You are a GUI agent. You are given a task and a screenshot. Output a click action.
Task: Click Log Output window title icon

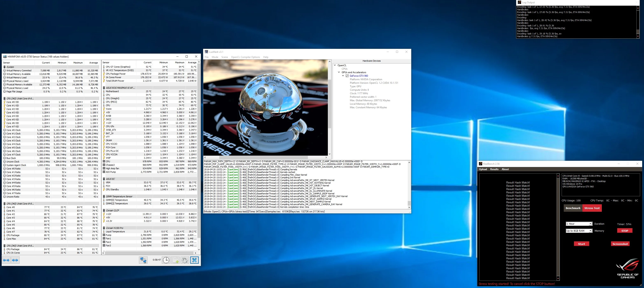click(x=519, y=2)
